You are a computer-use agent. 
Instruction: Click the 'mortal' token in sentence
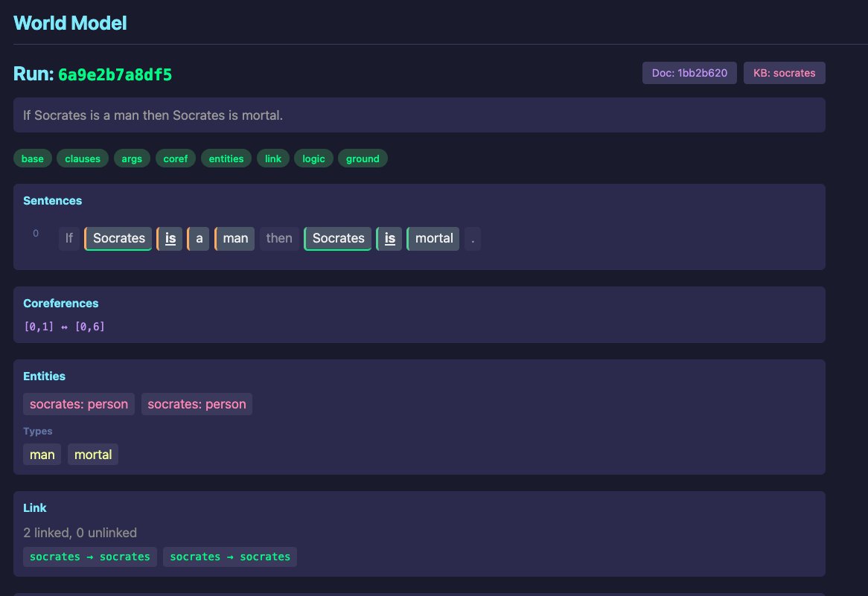433,239
